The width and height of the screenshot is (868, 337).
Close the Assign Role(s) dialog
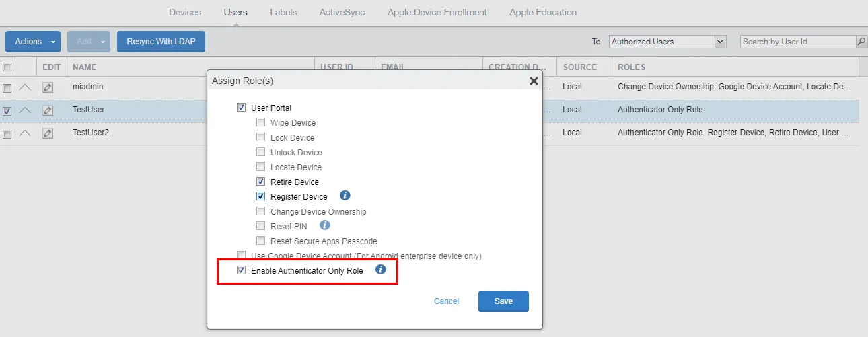534,81
